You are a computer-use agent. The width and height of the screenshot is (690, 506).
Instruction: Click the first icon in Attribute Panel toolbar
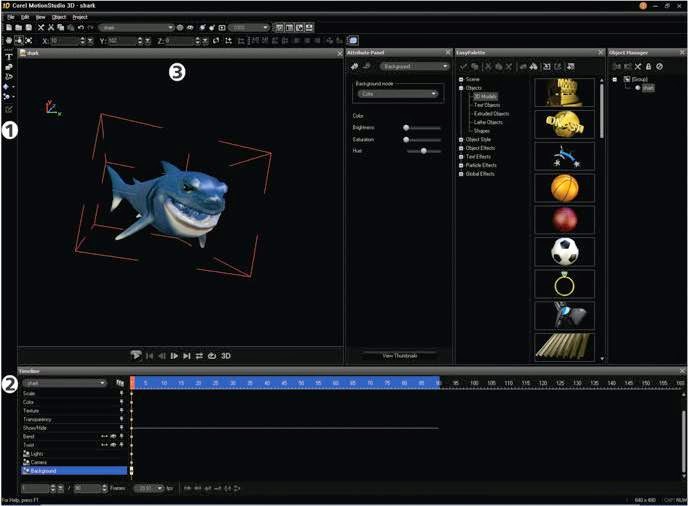tap(354, 66)
